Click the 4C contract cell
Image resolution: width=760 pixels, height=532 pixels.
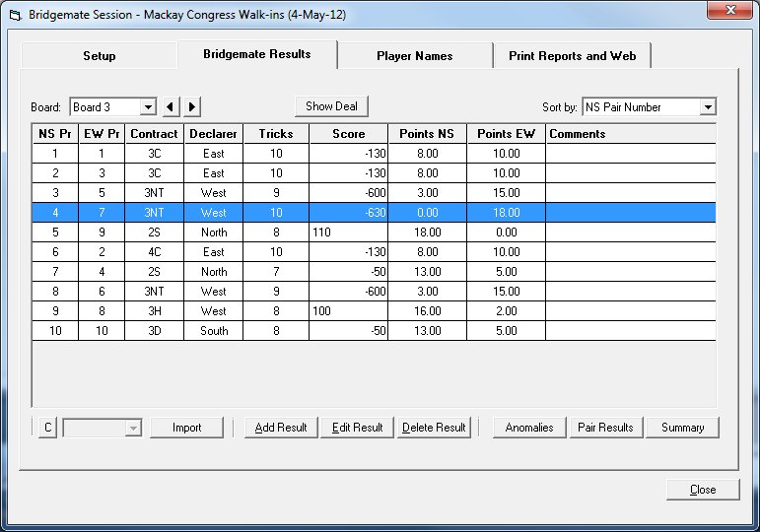tap(154, 252)
